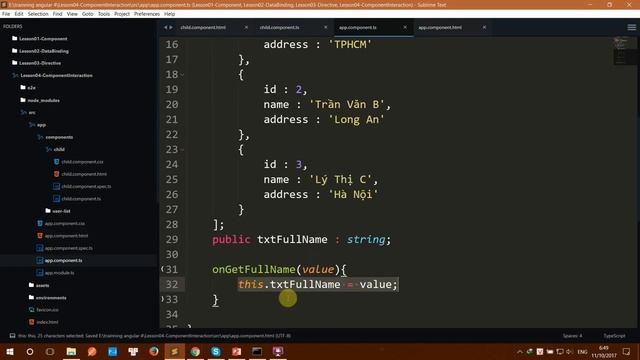Open the Help menu
This screenshot has height=360, width=640.
pos(169,14)
